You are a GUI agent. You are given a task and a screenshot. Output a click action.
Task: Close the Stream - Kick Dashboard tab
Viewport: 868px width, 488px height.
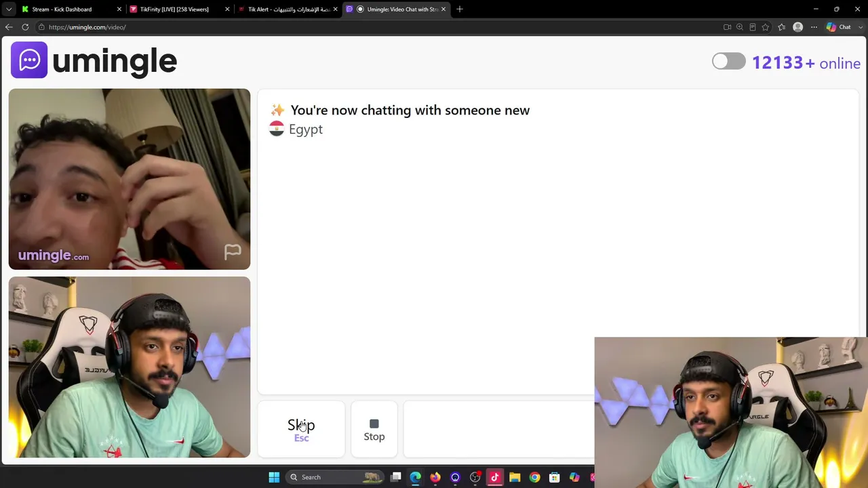[119, 9]
